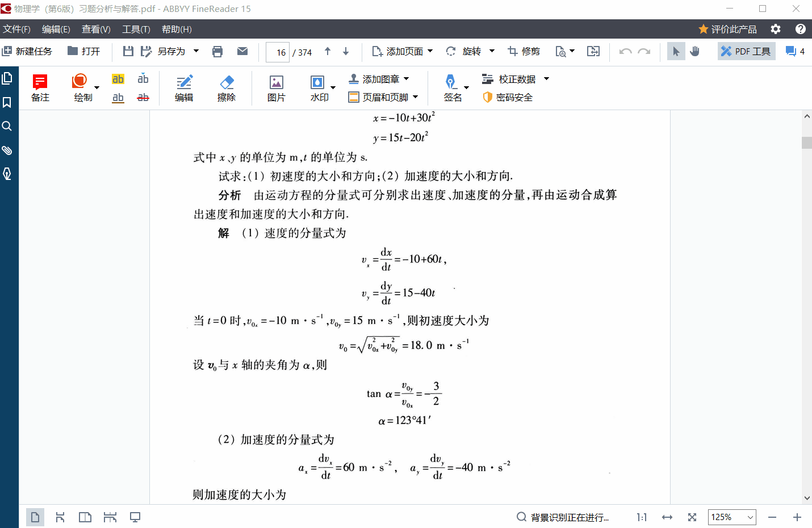The width and height of the screenshot is (812, 528).
Task: Open the Edit (编辑) tool
Action: [184, 88]
